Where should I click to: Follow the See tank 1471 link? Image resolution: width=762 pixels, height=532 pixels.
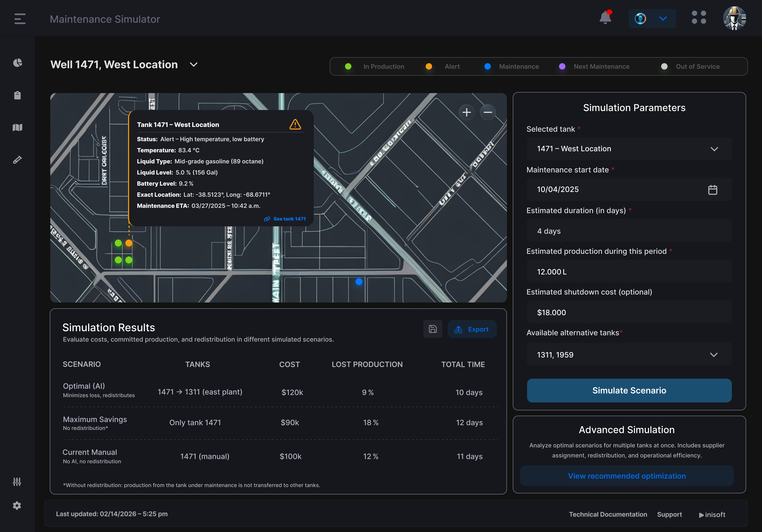285,219
